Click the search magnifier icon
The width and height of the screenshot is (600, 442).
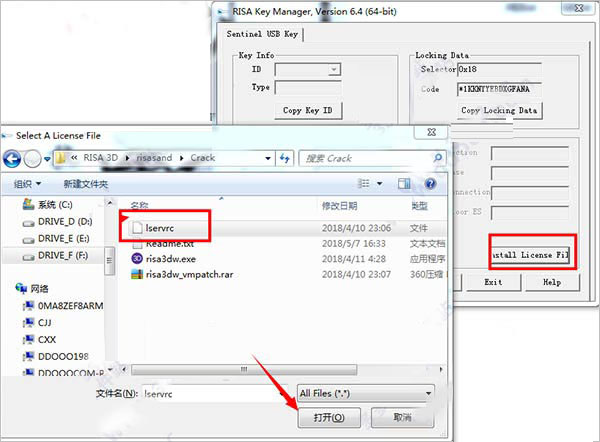pos(438,158)
